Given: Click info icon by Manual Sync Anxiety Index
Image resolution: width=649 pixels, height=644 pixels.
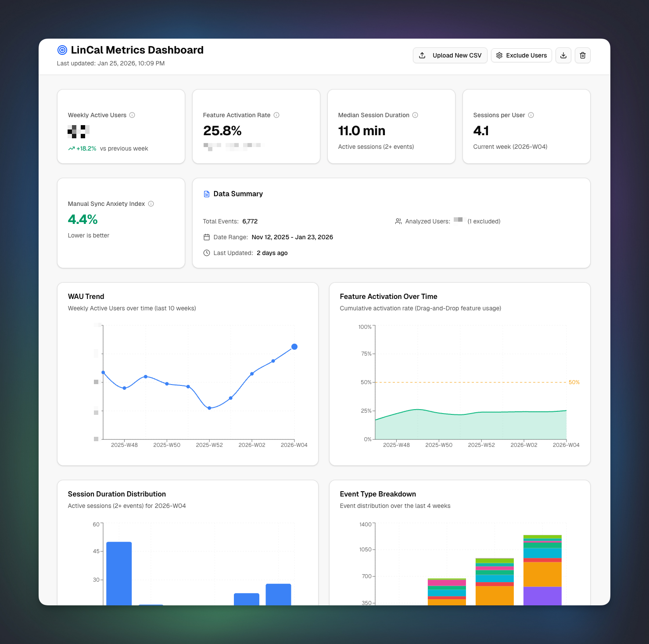Looking at the screenshot, I should click(151, 204).
